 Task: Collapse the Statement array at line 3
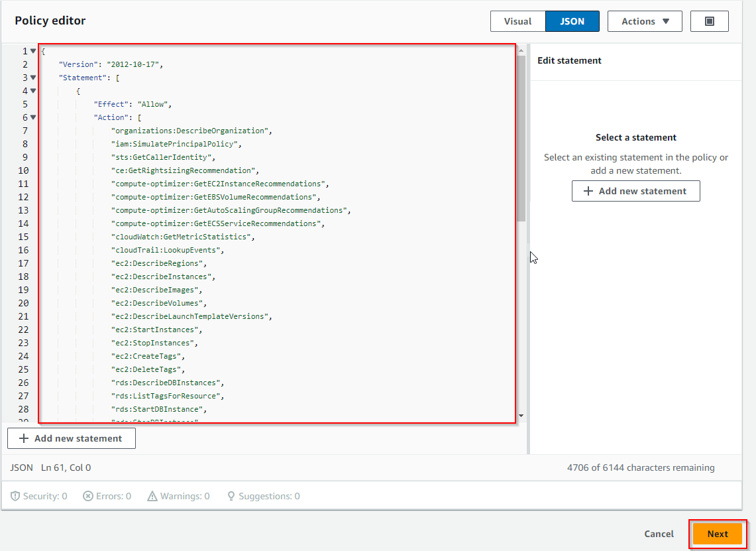point(33,78)
